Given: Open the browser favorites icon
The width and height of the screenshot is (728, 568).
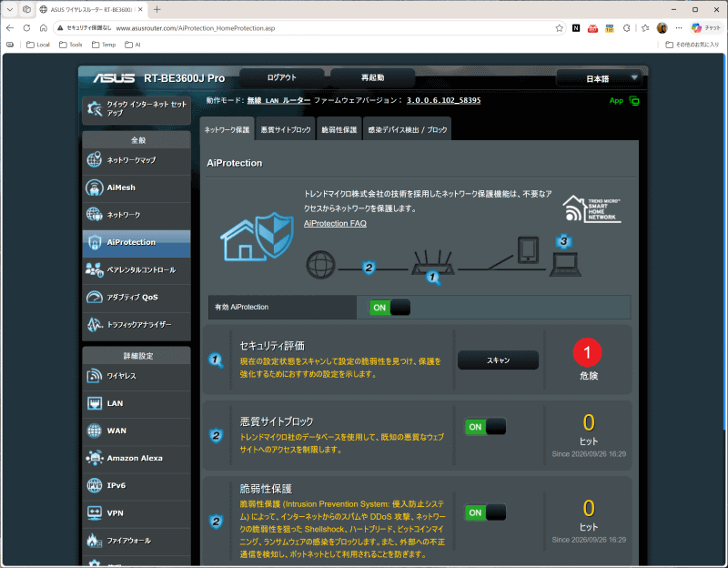Looking at the screenshot, I should point(645,28).
